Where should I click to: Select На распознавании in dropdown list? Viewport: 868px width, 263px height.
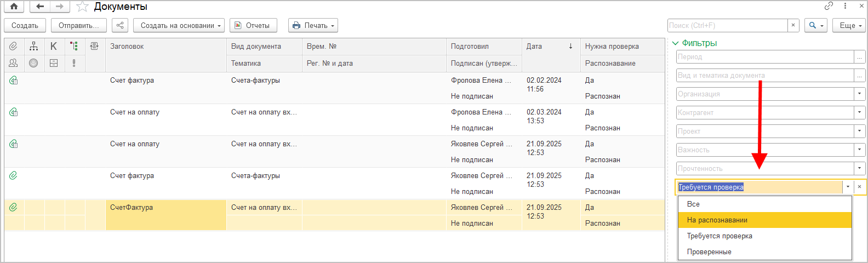tap(717, 220)
